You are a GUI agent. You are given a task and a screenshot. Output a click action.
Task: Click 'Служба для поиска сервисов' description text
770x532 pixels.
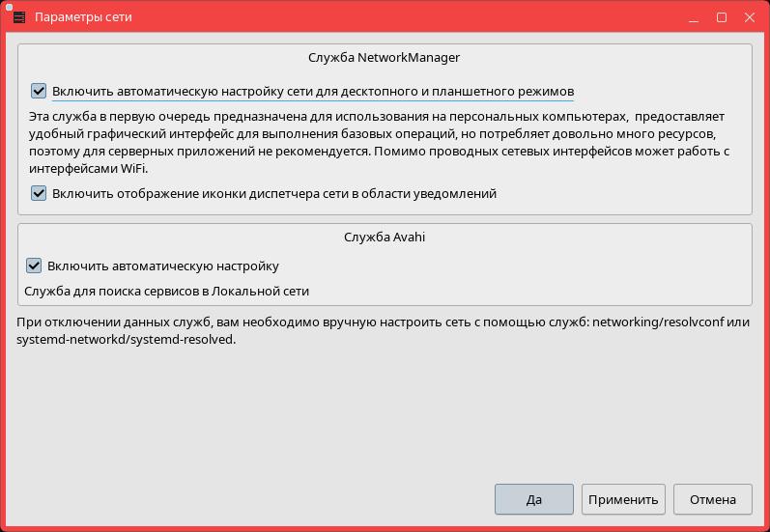(x=167, y=290)
